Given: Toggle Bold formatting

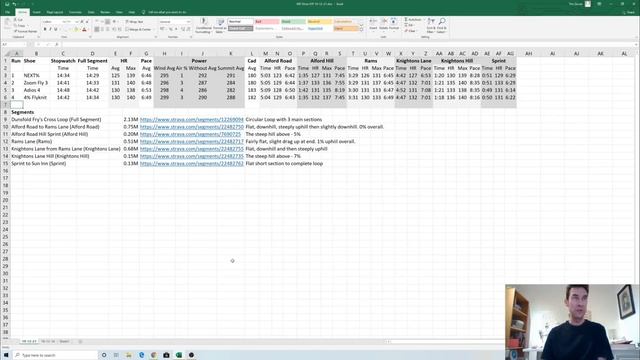Looking at the screenshot, I should (45, 29).
